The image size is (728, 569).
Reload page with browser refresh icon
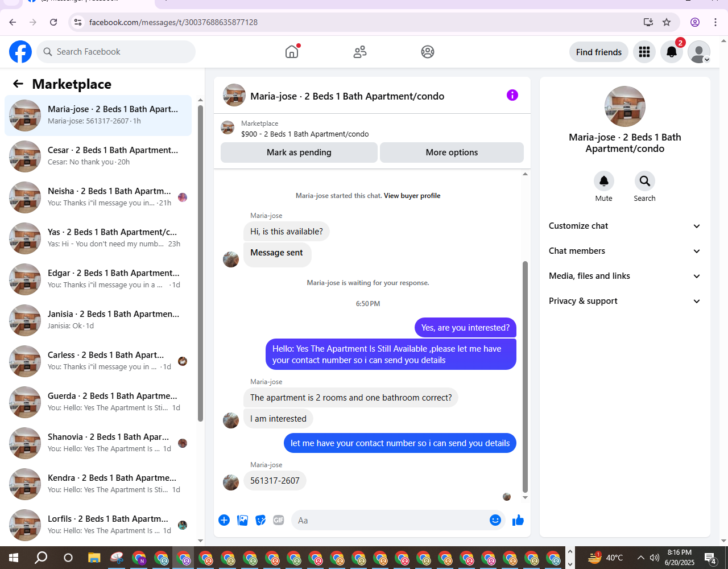[53, 22]
